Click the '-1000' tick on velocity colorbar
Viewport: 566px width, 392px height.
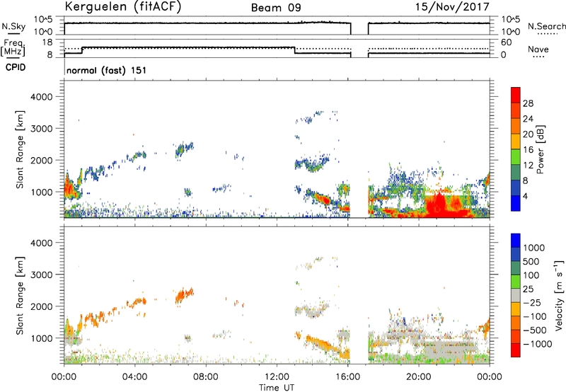point(537,344)
